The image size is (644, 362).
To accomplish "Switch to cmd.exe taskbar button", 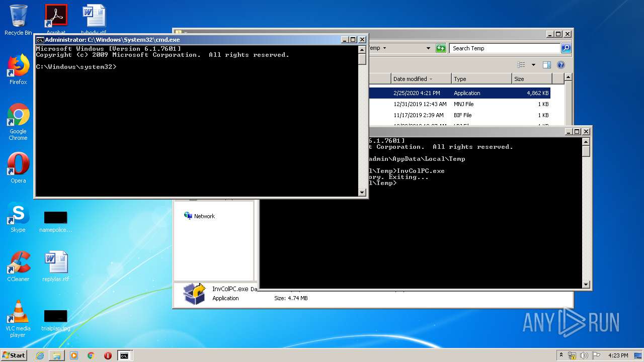I will pyautogui.click(x=124, y=355).
